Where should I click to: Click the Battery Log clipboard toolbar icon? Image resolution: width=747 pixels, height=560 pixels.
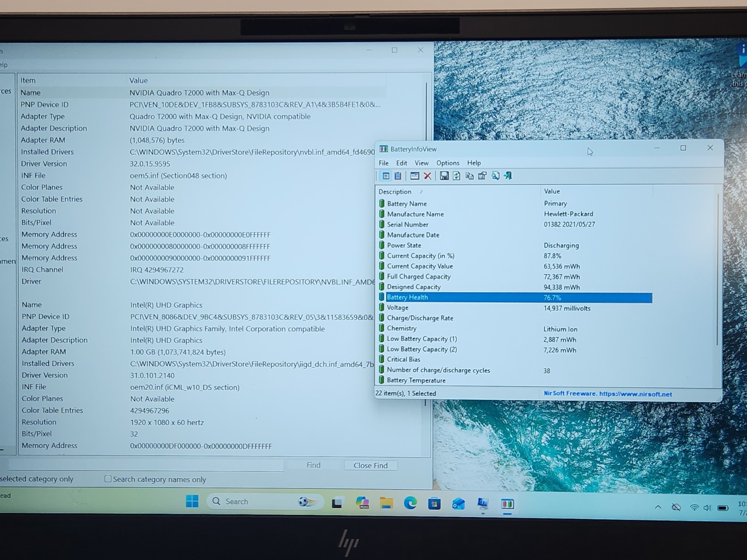coord(398,176)
